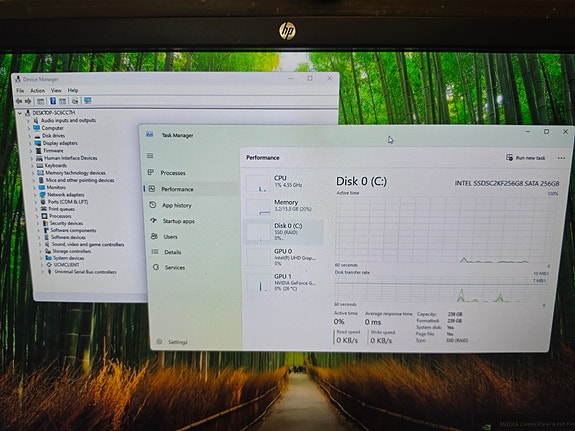
Task: Open Startup apps page
Action: 178,221
